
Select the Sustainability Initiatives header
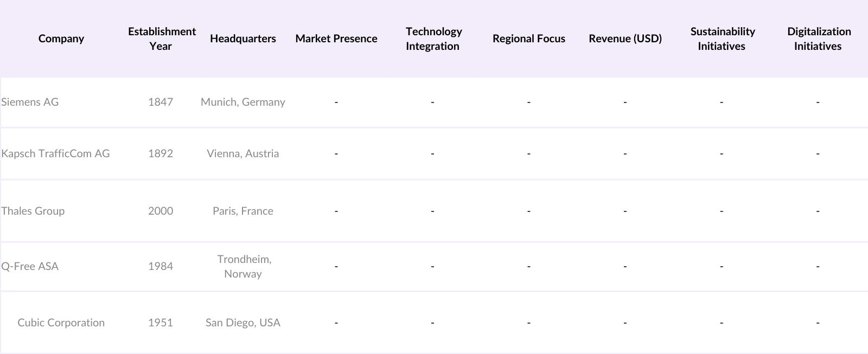click(722, 38)
